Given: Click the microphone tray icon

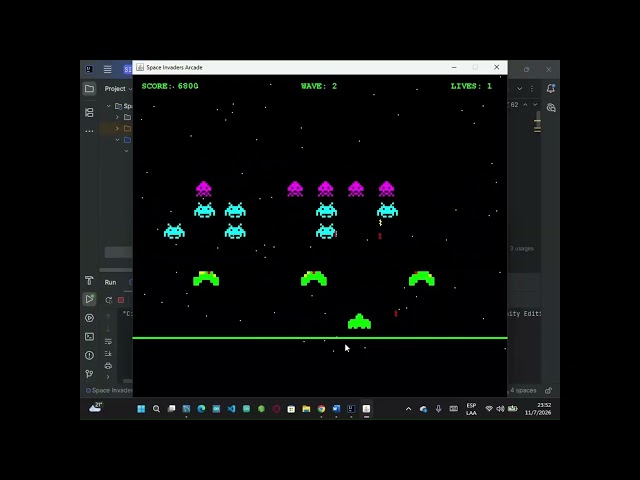Looking at the screenshot, I should pyautogui.click(x=438, y=409).
